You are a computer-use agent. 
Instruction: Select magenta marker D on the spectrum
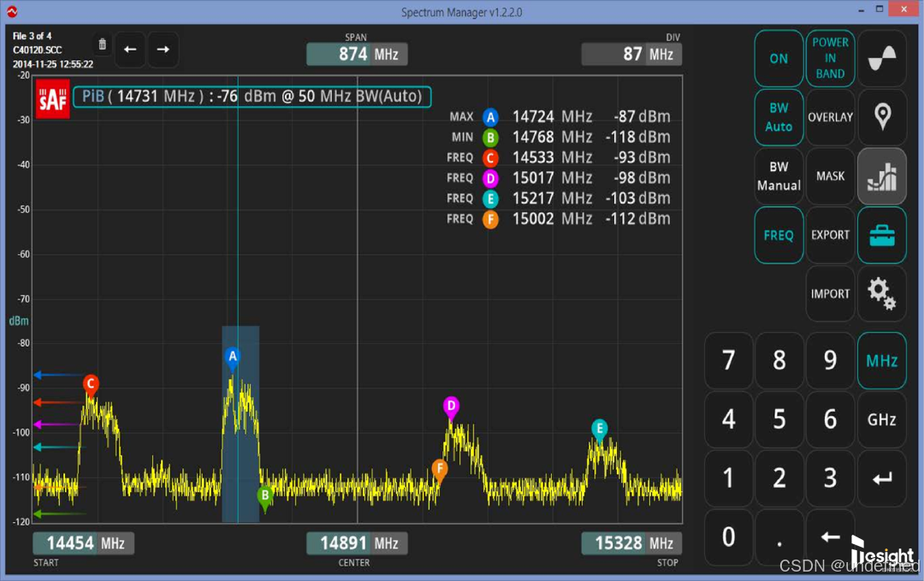tap(451, 407)
